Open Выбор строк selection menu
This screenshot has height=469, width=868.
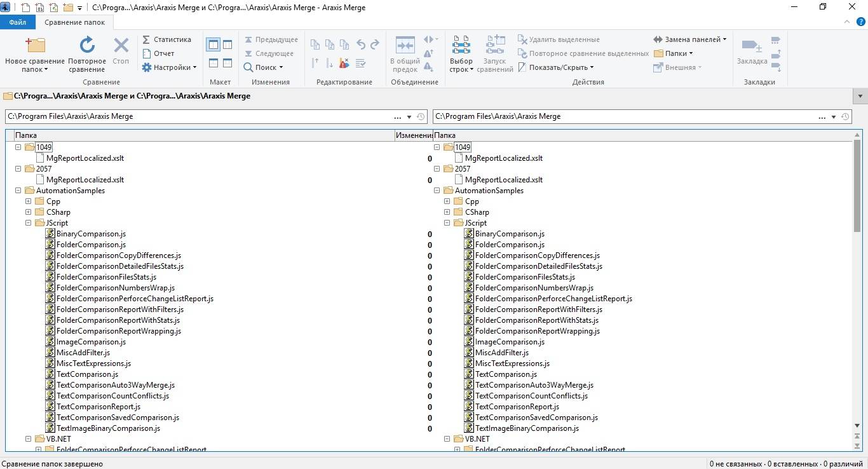pos(461,55)
